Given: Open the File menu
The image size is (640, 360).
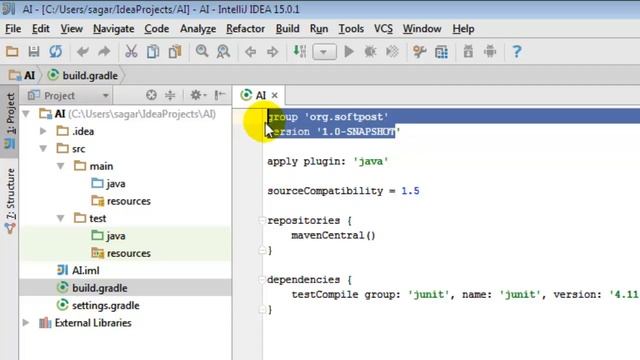Looking at the screenshot, I should pyautogui.click(x=13, y=29).
